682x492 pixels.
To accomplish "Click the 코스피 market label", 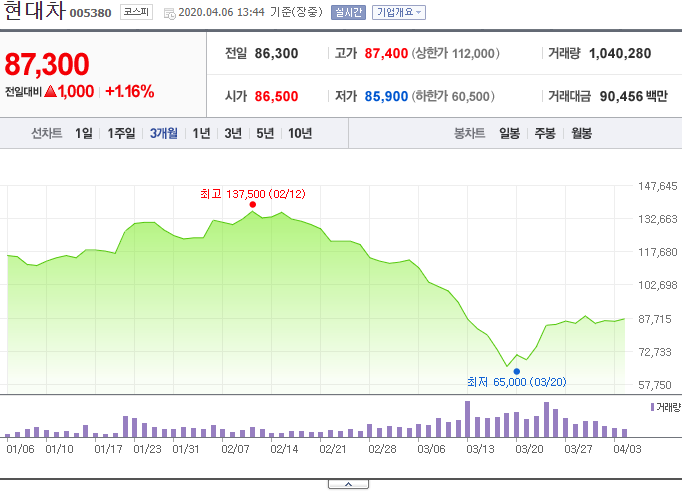I will (x=136, y=12).
